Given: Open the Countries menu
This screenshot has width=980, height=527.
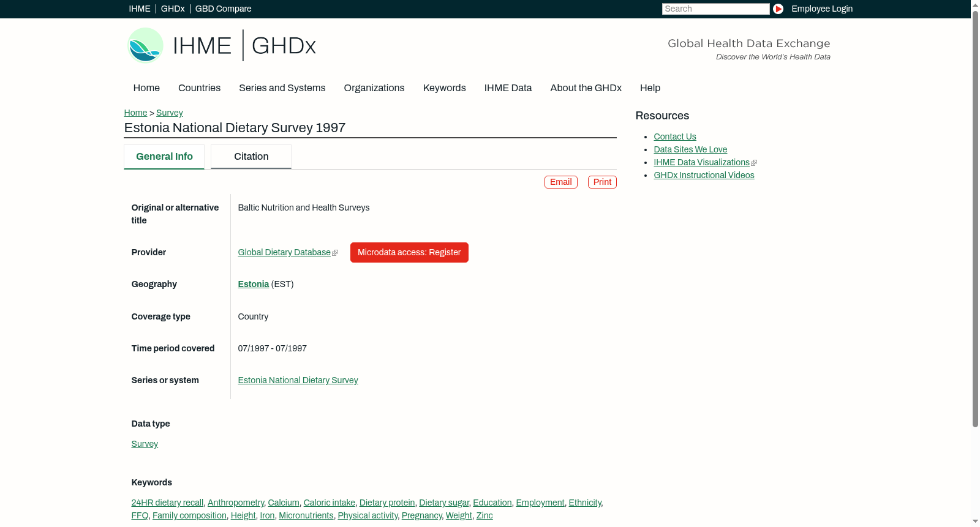Looking at the screenshot, I should click(199, 88).
